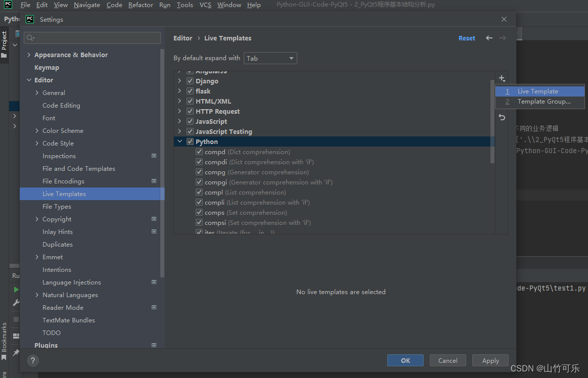
Task: Uncheck the flask template group checkbox
Action: pos(190,91)
